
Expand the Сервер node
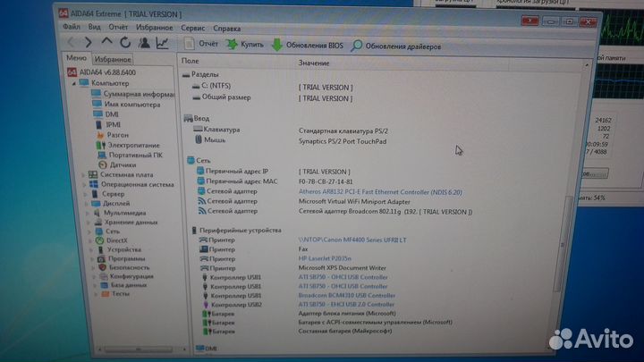pos(86,194)
